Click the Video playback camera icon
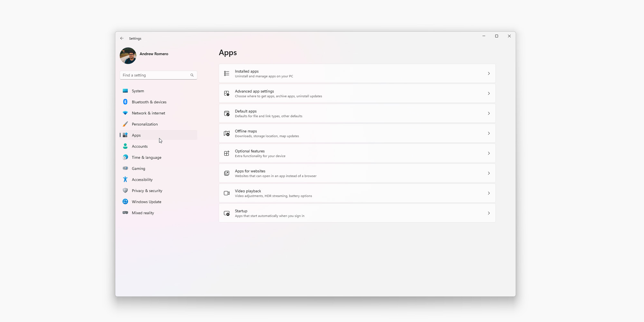The width and height of the screenshot is (644, 322). pyautogui.click(x=227, y=193)
